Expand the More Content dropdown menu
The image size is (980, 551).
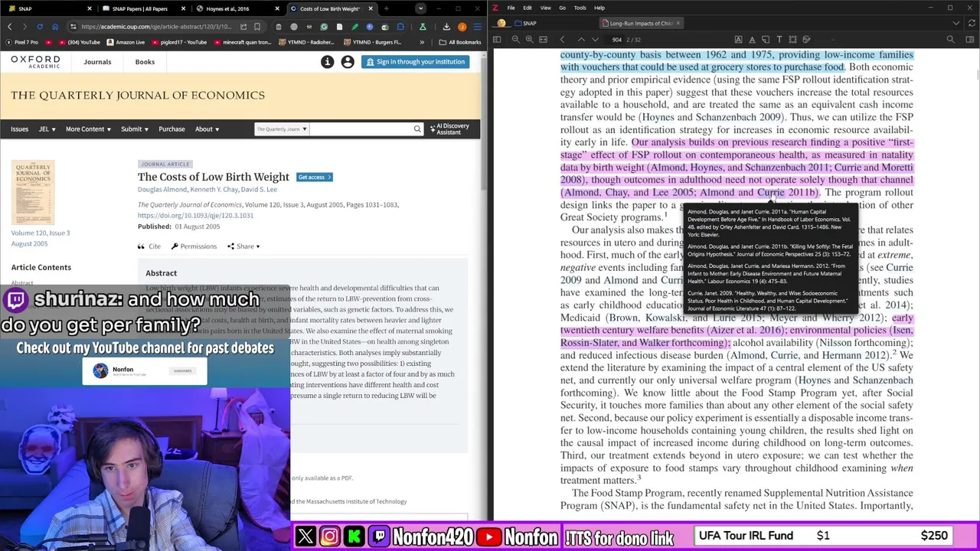(x=88, y=129)
